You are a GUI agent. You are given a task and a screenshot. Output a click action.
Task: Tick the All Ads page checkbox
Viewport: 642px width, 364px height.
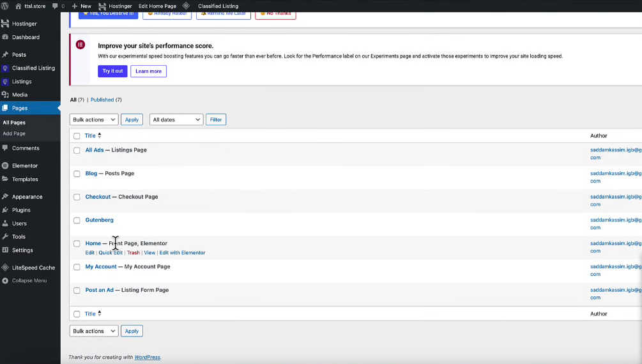(x=77, y=151)
